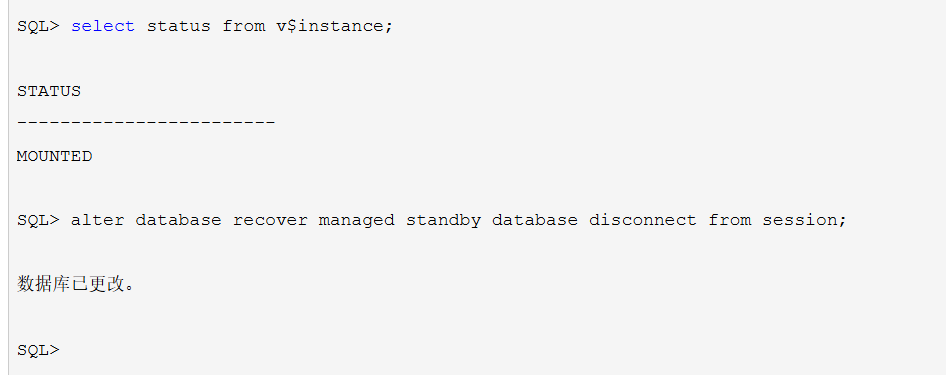
Task: Click the SQL> prompt before 'alter'
Action: tap(39, 220)
